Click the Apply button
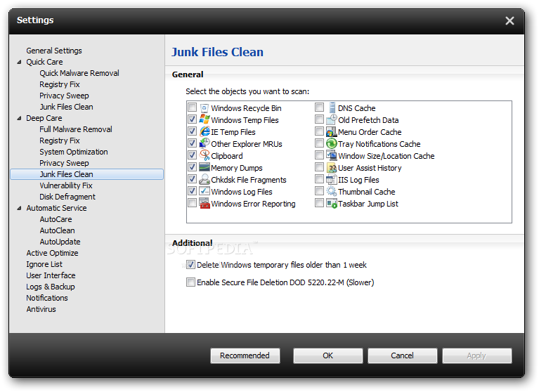539x392 pixels. coord(477,355)
